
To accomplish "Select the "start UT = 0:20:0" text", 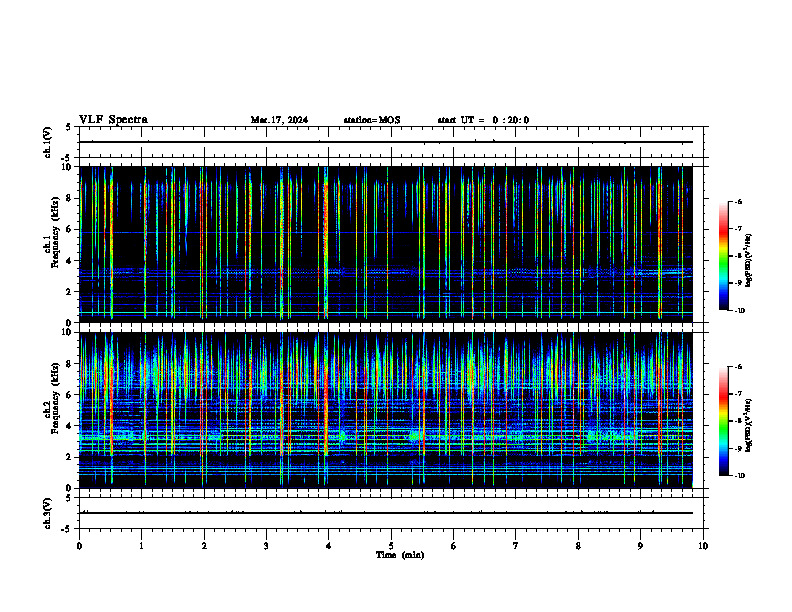I will tap(483, 120).
